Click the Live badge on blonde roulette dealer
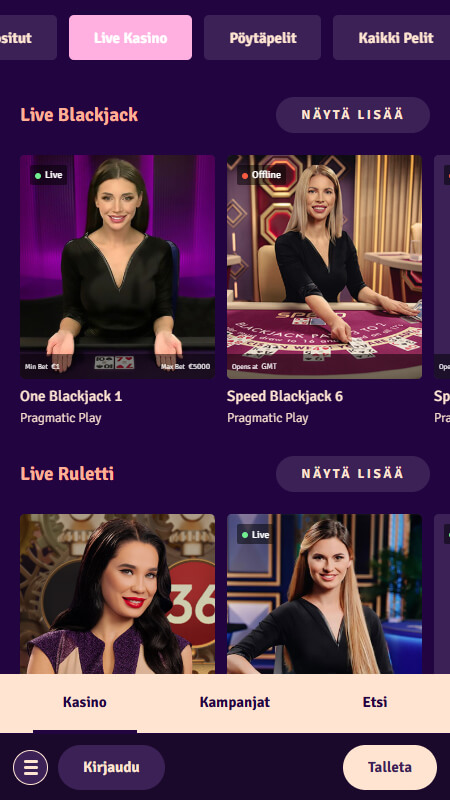Image resolution: width=450 pixels, height=800 pixels. [255, 534]
